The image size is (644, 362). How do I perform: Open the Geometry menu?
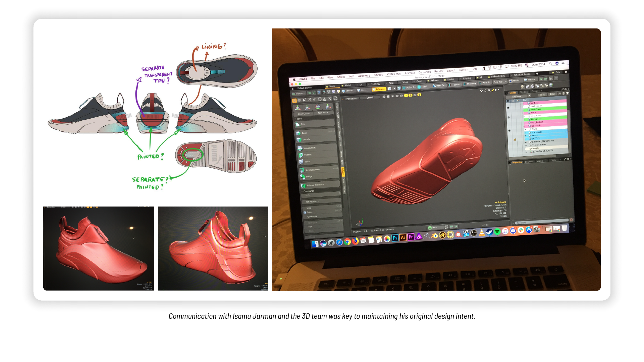click(x=364, y=76)
